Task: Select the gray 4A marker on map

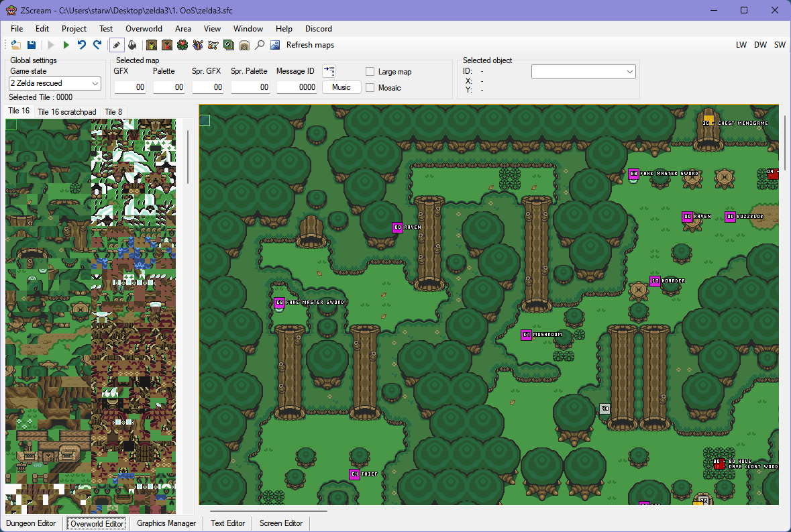Action: (605, 409)
